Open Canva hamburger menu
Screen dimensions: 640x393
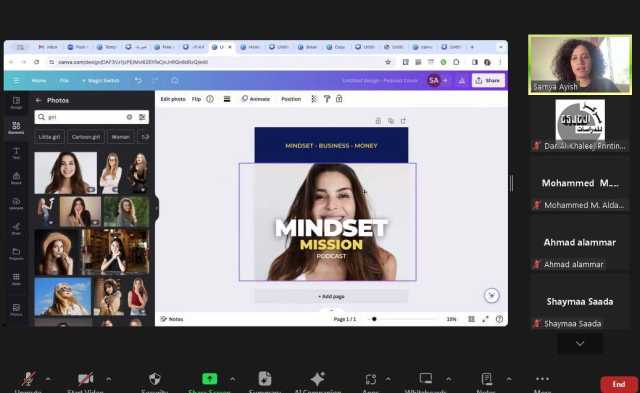[x=16, y=80]
